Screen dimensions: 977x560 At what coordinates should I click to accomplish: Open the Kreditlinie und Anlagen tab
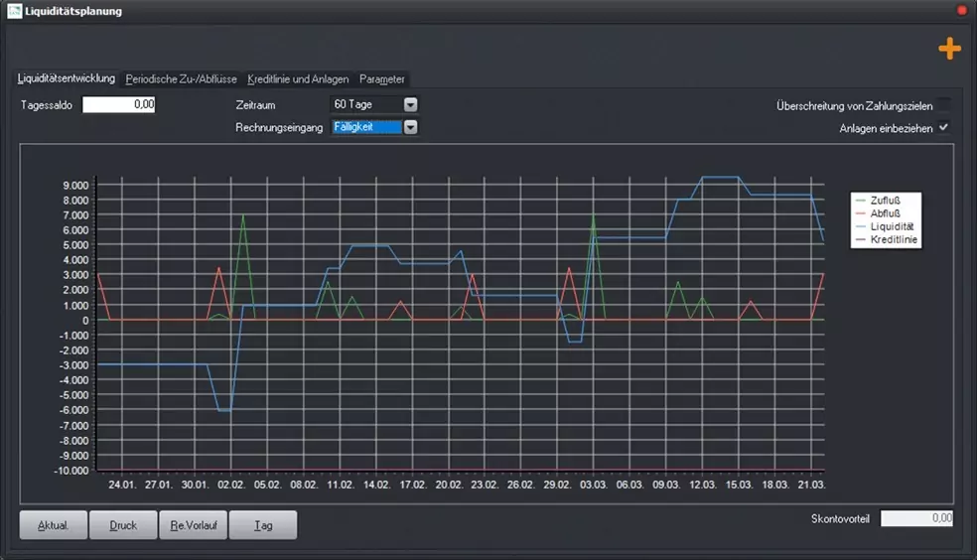298,79
